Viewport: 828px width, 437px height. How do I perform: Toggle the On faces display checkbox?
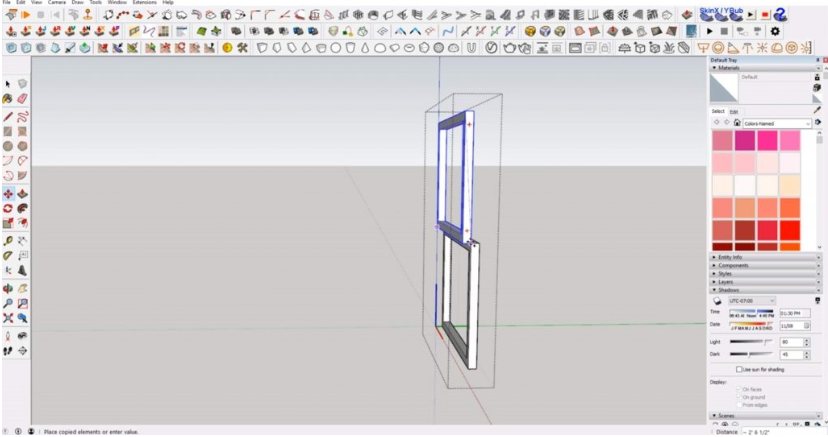[739, 389]
